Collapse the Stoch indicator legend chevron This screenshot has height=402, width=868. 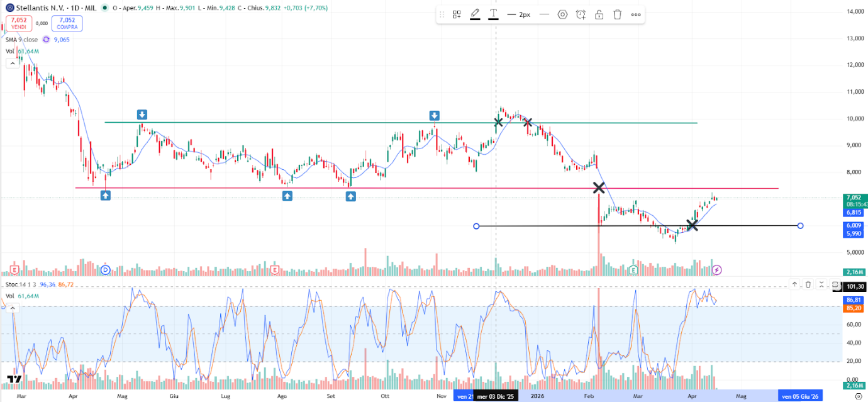coord(12,308)
